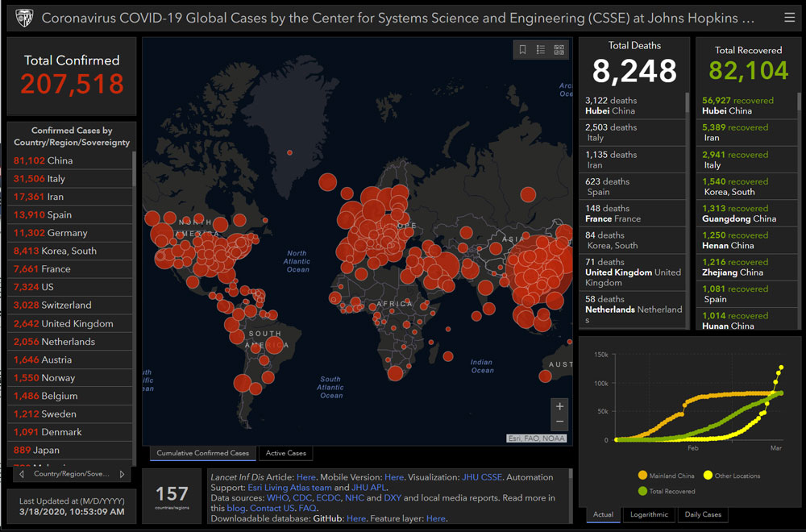Click the Johns Hopkins shield logo

(x=24, y=18)
